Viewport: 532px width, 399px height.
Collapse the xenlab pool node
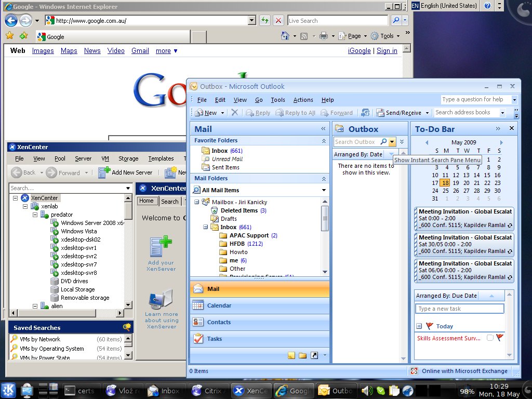[25, 206]
